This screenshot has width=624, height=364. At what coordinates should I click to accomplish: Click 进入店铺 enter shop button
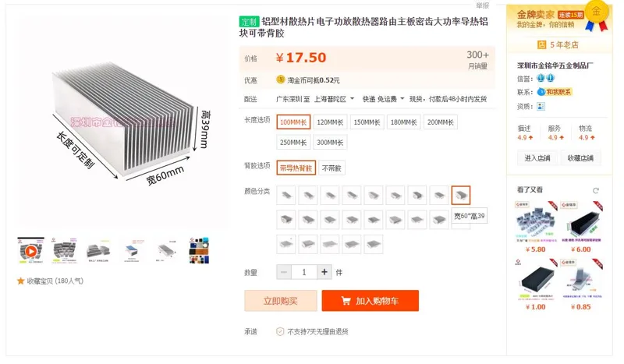pos(537,158)
